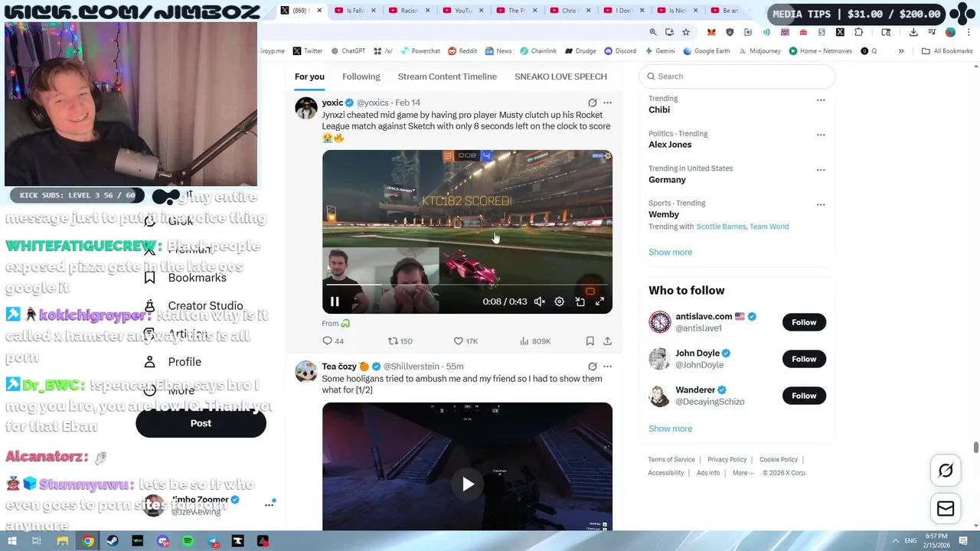Expand the video to fullscreen

coord(599,302)
